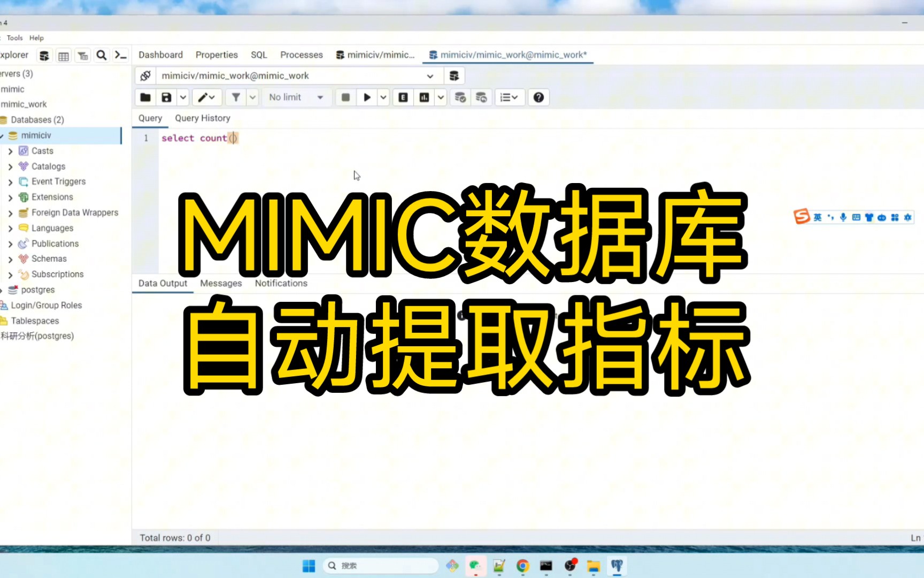Stop the running query
924x578 pixels.
click(x=346, y=97)
